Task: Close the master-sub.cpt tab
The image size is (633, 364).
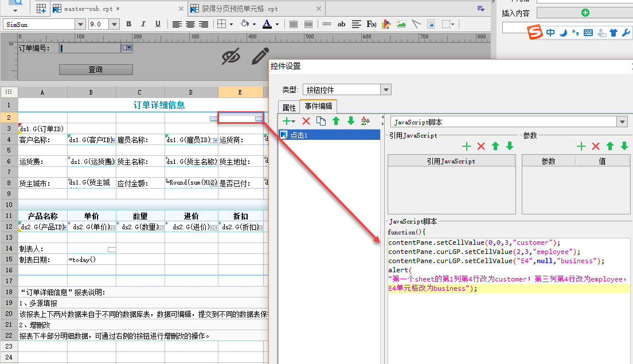Action: tap(181, 9)
